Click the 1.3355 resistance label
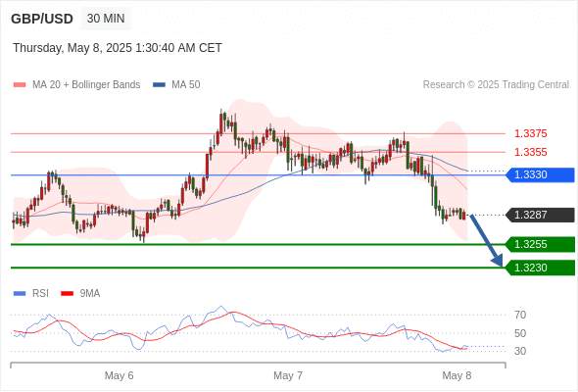 click(x=530, y=152)
